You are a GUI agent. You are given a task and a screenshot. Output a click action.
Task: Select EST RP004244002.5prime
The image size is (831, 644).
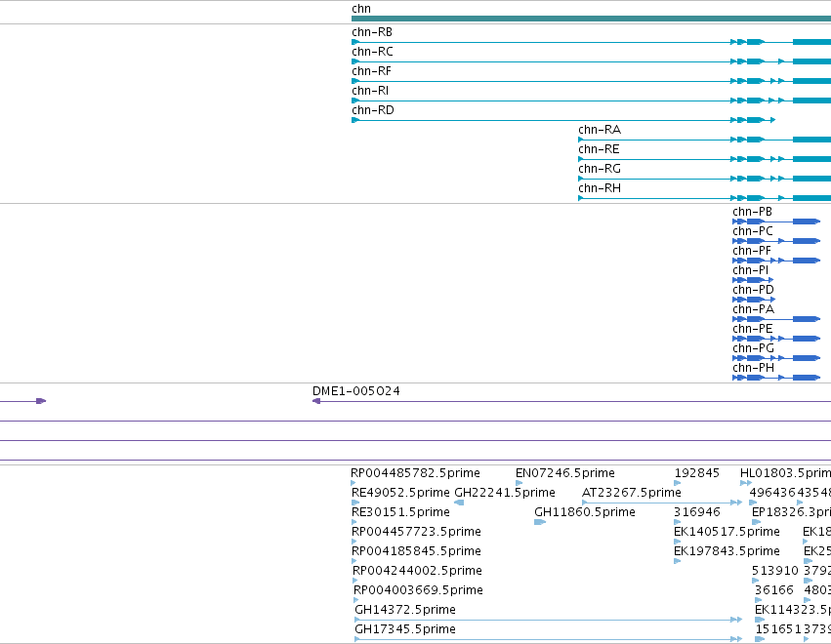tap(417, 571)
